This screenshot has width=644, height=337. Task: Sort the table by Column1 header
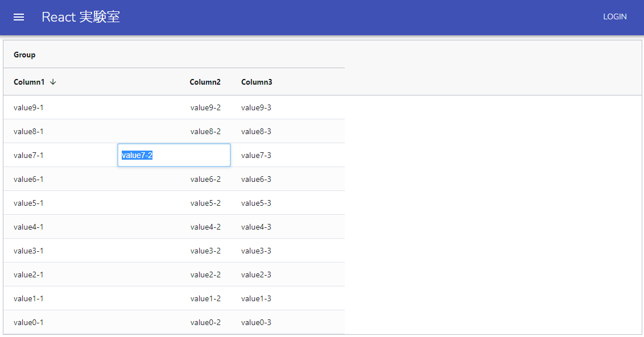coord(29,82)
